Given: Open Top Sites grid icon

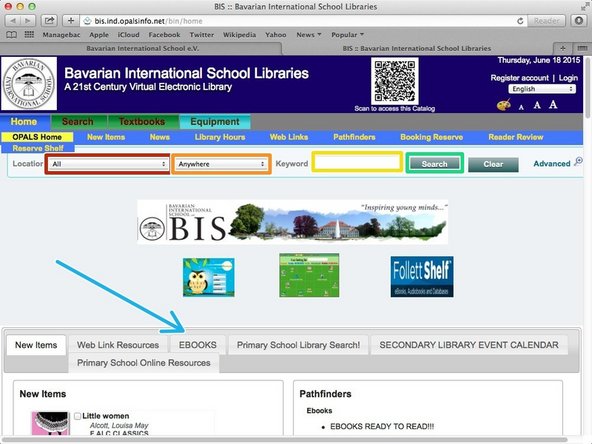Looking at the screenshot, I should pyautogui.click(x=29, y=35).
